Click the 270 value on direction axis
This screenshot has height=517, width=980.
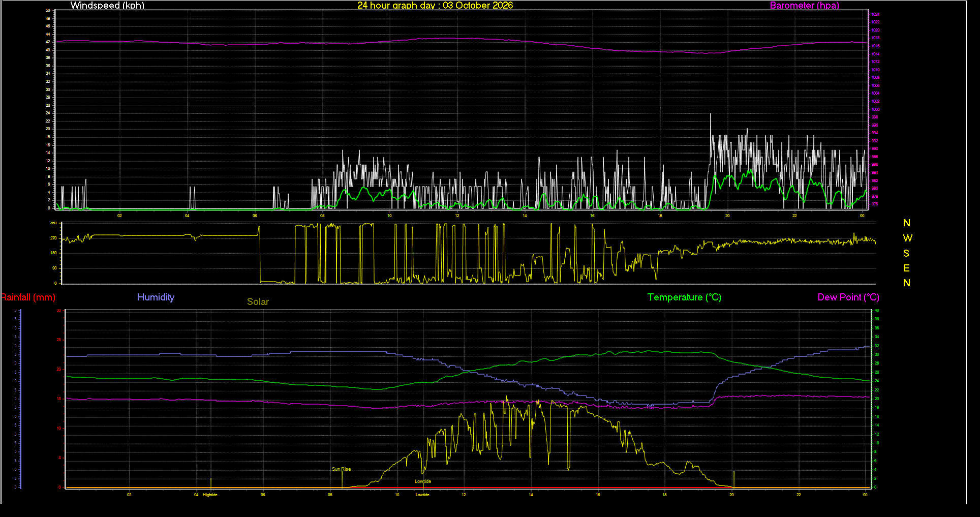pyautogui.click(x=53, y=238)
